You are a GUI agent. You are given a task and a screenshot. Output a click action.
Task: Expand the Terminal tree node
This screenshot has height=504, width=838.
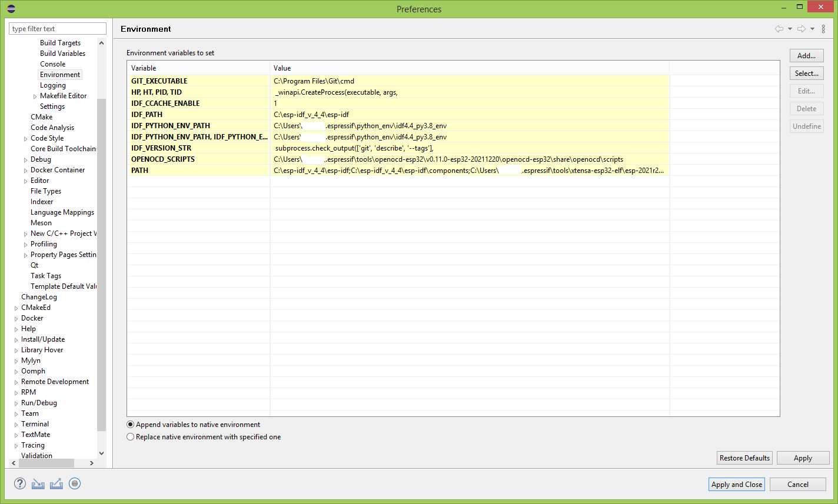(16, 424)
